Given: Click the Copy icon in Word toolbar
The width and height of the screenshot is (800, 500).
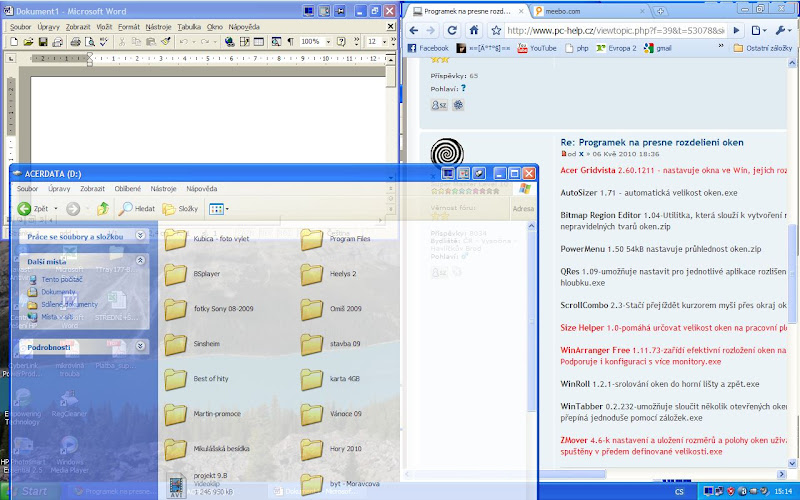Looking at the screenshot, I should coord(136,42).
